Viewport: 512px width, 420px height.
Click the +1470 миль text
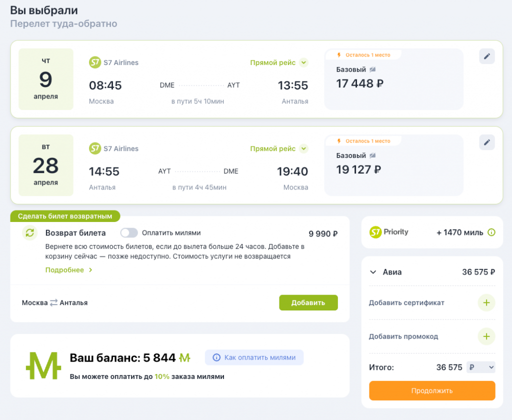point(460,232)
